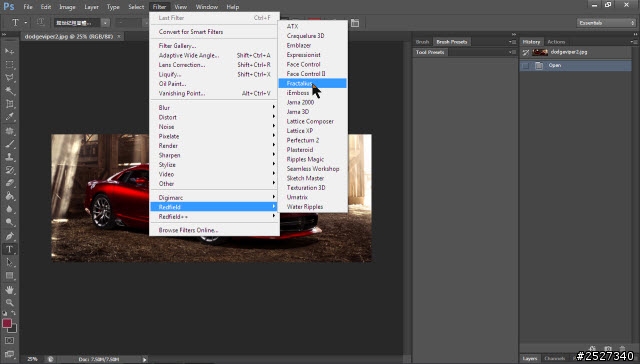
Task: Expand Stylize submenu
Action: coord(215,165)
